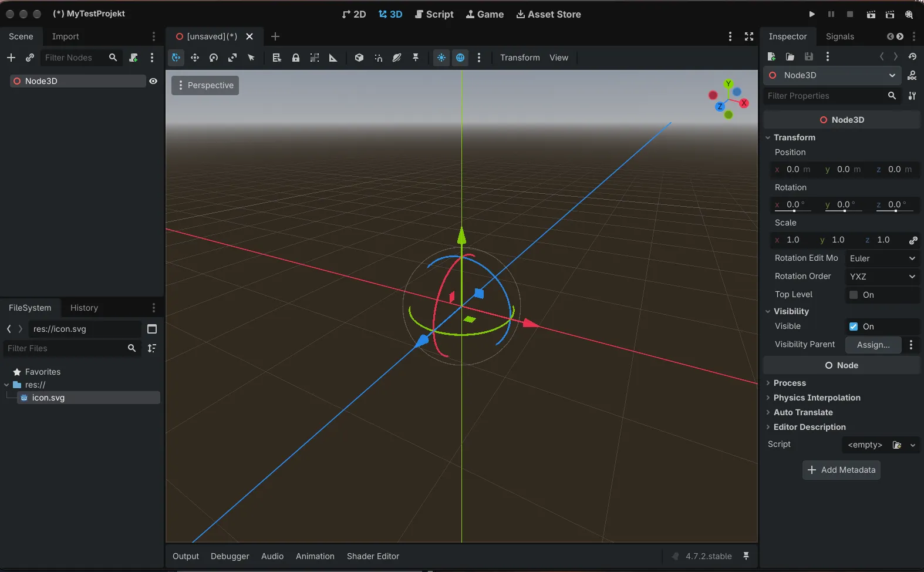Toggle preview sunlight button
The height and width of the screenshot is (572, 924).
tap(441, 58)
